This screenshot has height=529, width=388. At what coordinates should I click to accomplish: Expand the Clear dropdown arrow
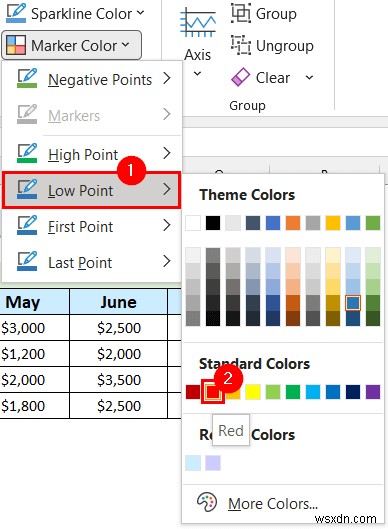(x=309, y=78)
